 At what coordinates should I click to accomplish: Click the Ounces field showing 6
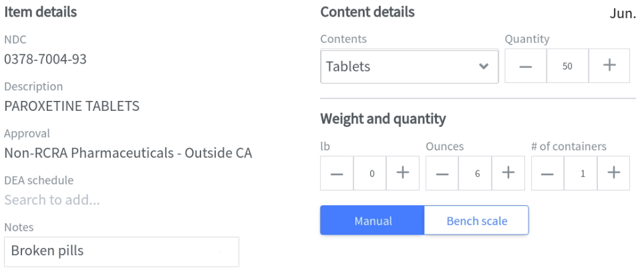click(475, 173)
